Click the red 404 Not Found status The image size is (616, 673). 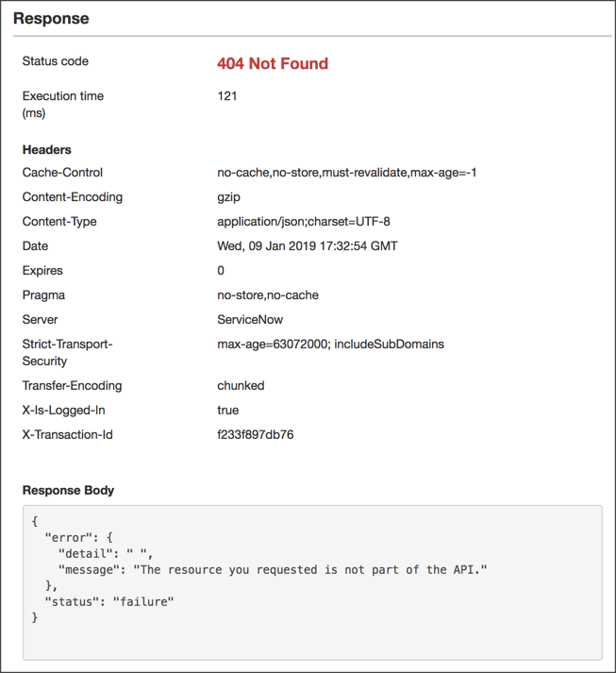point(273,64)
